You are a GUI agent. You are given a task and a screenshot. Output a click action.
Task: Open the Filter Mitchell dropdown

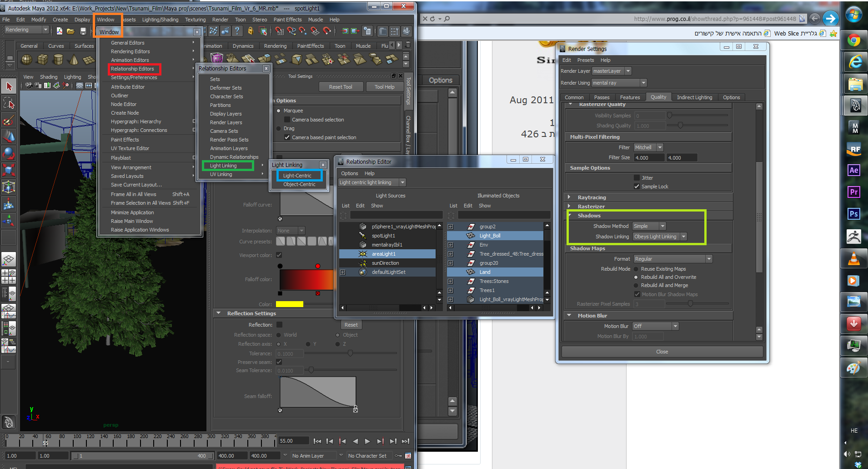click(x=648, y=147)
